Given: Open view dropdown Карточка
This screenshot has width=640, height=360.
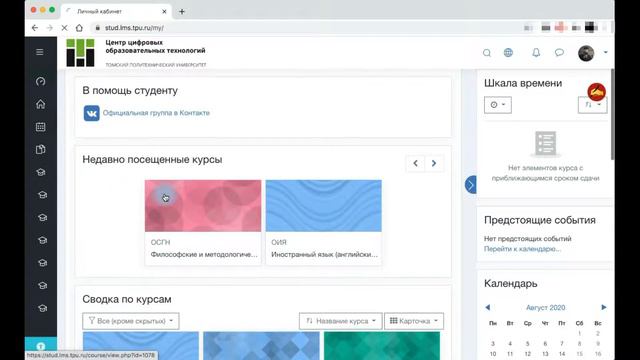Looking at the screenshot, I should coord(414,321).
